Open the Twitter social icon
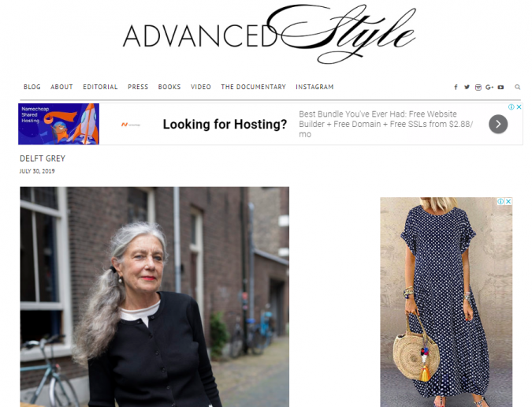This screenshot has width=532, height=407. coord(467,88)
